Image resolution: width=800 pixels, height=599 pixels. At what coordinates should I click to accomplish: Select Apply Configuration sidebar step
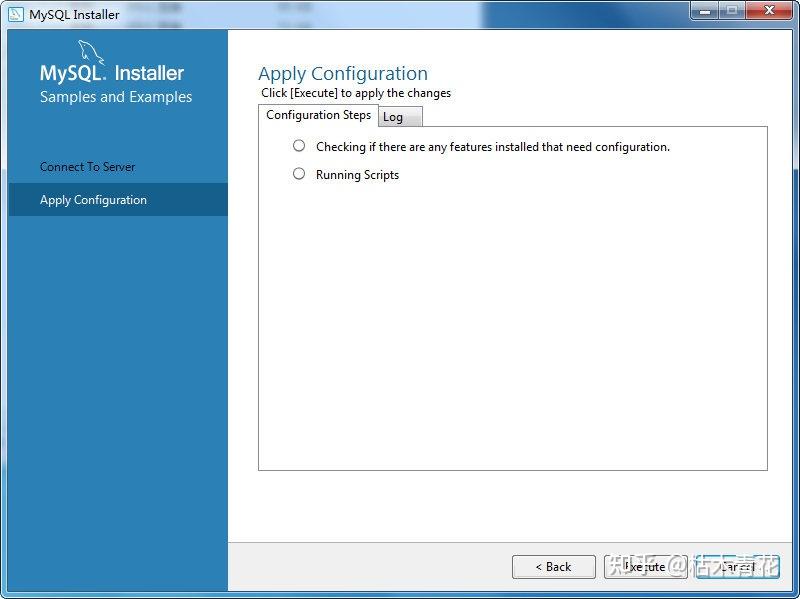[x=118, y=199]
